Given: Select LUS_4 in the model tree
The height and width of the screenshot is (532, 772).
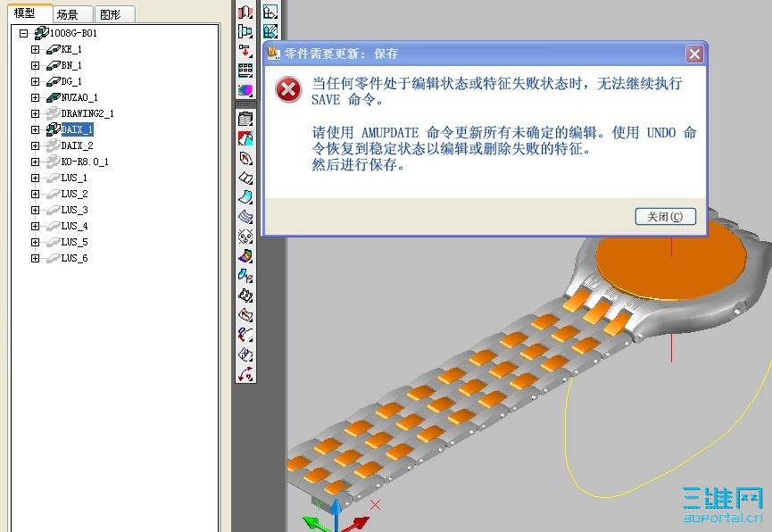Looking at the screenshot, I should click(x=74, y=226).
